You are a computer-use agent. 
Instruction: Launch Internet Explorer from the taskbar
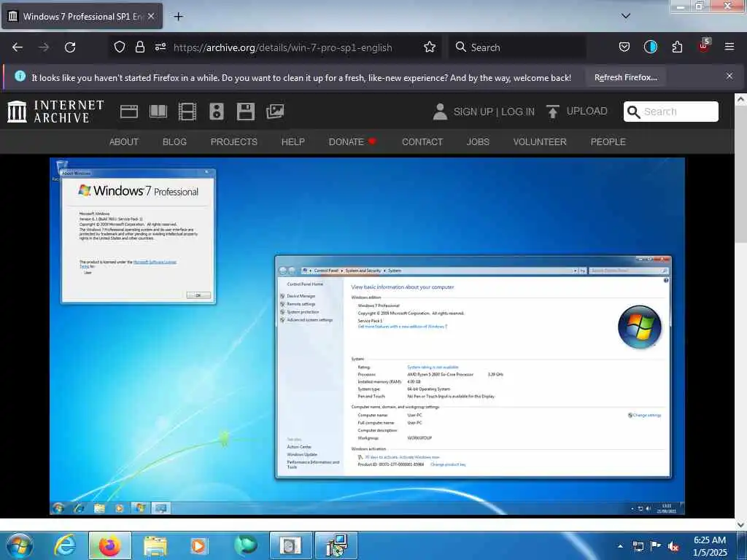pyautogui.click(x=65, y=545)
